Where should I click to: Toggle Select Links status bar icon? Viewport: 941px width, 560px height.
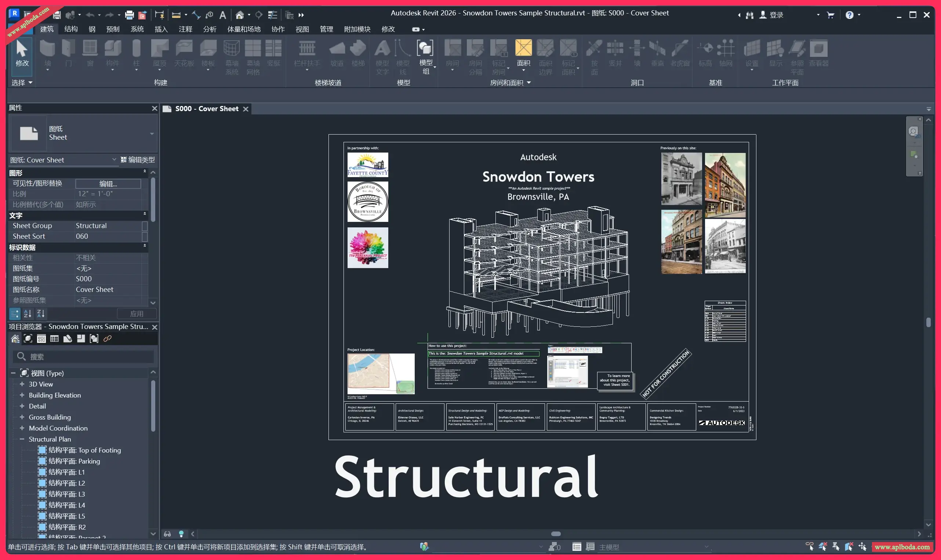809,547
